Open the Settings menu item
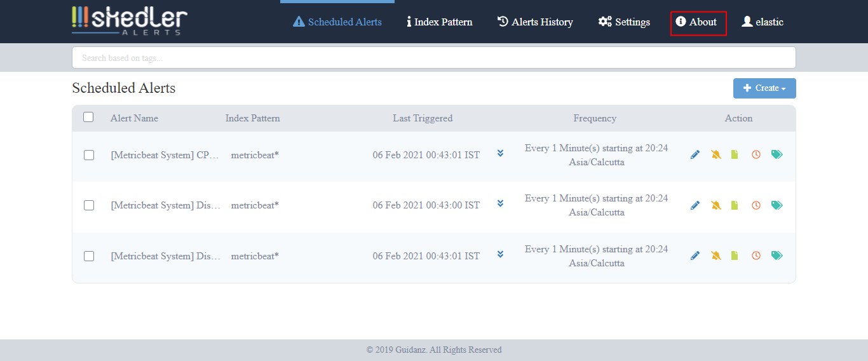The width and height of the screenshot is (868, 361). pyautogui.click(x=624, y=22)
